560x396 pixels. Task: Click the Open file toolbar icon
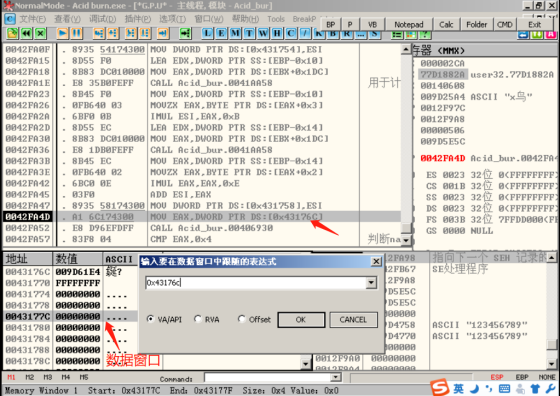[12, 33]
